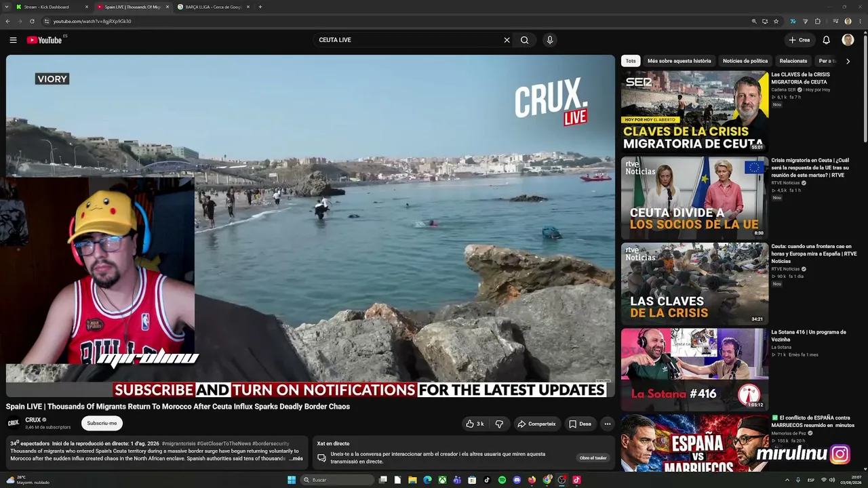Screen dimensions: 868x488
Task: Open the taskbar clock and date
Action: click(x=850, y=480)
